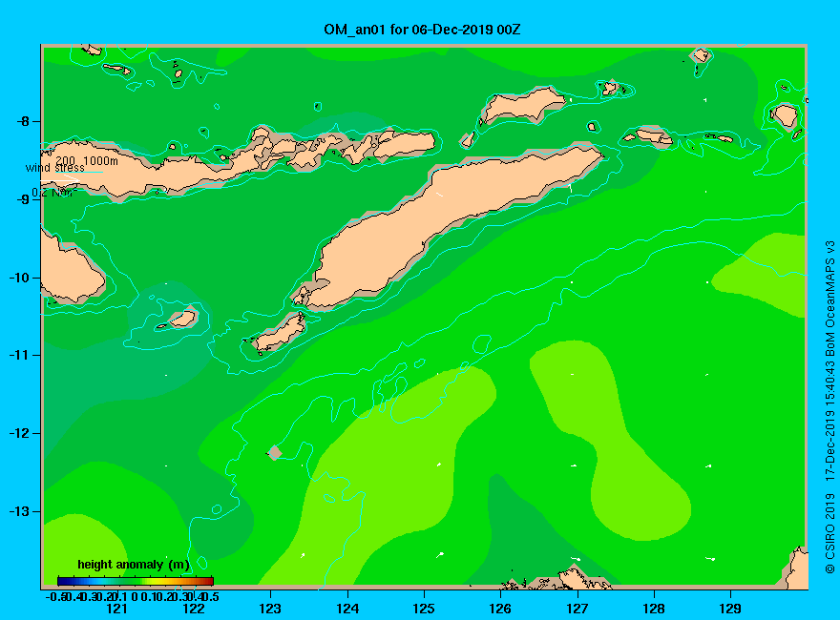Click the 'wind stress' legend label
Screen dimensions: 840x620
point(55,168)
